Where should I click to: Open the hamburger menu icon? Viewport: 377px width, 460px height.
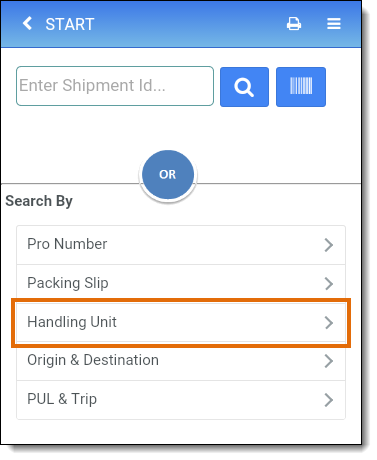click(x=334, y=24)
